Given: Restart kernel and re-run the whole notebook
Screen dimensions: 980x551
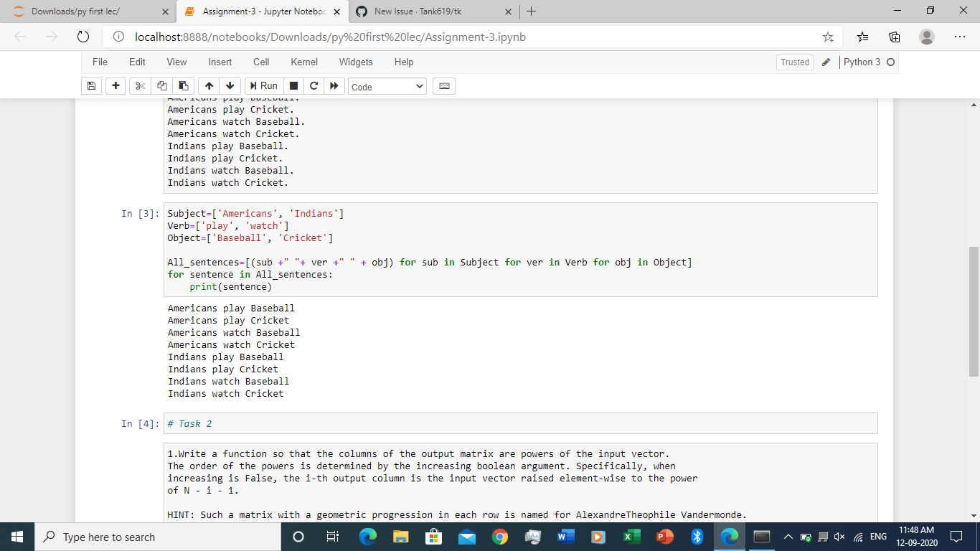Looking at the screenshot, I should click(x=334, y=86).
